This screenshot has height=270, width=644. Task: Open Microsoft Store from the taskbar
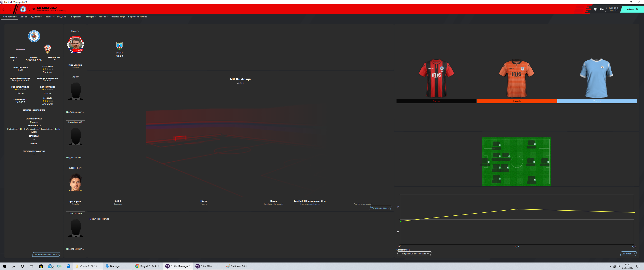coord(41,266)
